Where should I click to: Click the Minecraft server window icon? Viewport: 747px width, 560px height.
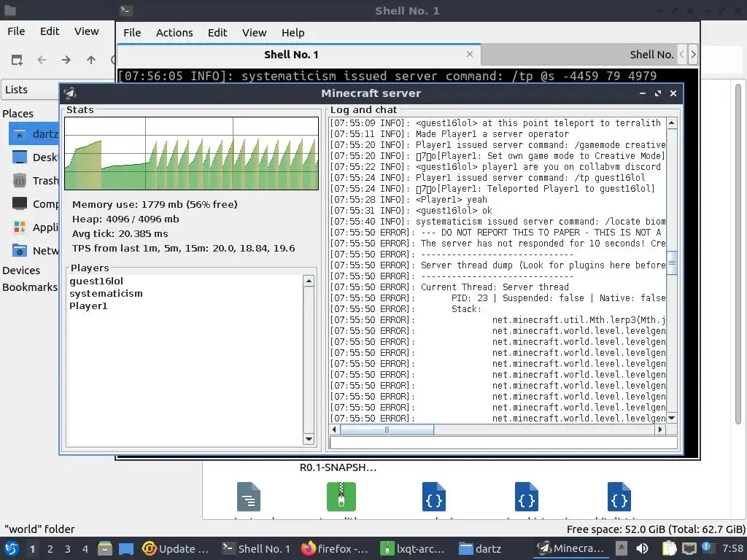coord(71,93)
